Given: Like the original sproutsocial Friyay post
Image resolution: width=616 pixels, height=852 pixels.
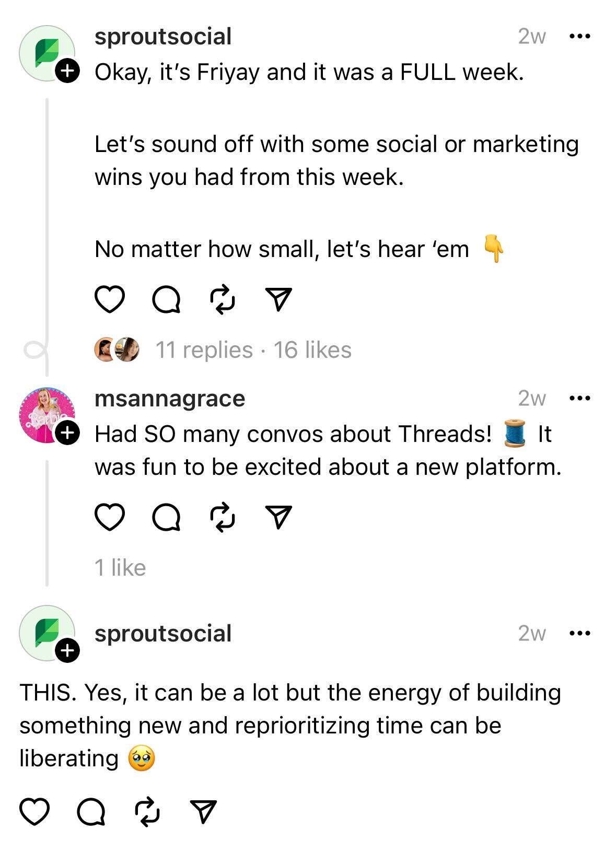Looking at the screenshot, I should [x=110, y=300].
